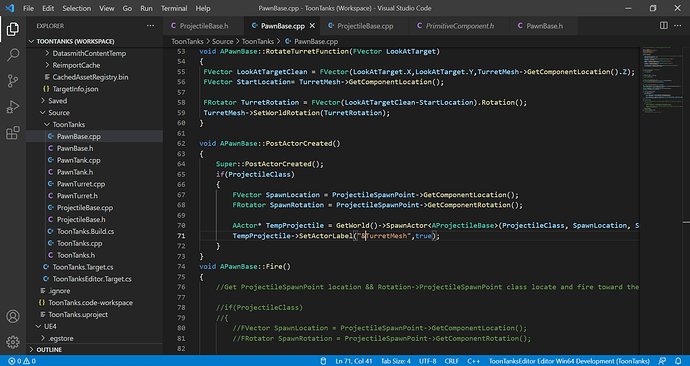Screen dimensions: 690x366
Task: Open the Explorer view in activity bar
Action: 13,29
